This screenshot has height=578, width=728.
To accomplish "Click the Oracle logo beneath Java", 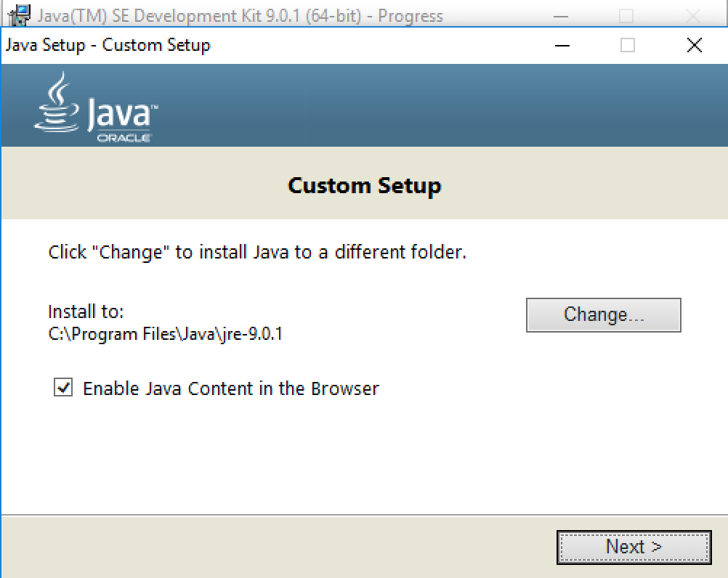I will tap(124, 139).
